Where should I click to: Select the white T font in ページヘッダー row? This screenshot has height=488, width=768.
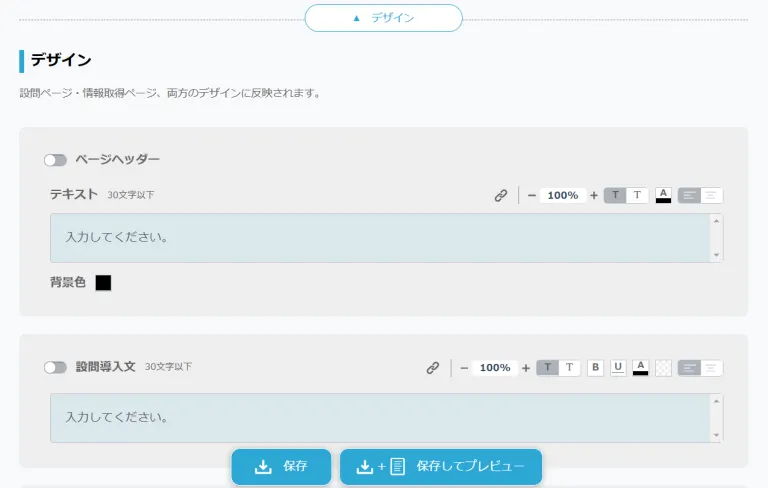(637, 195)
